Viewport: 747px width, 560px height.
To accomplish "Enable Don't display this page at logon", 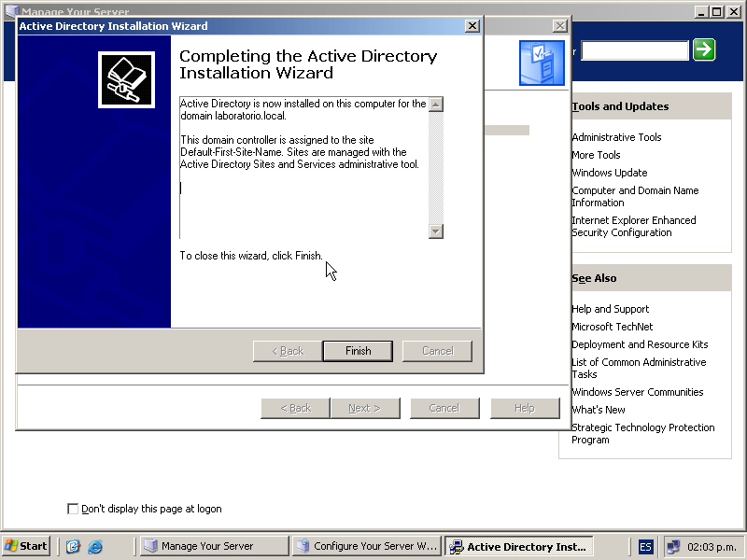I will click(x=73, y=509).
